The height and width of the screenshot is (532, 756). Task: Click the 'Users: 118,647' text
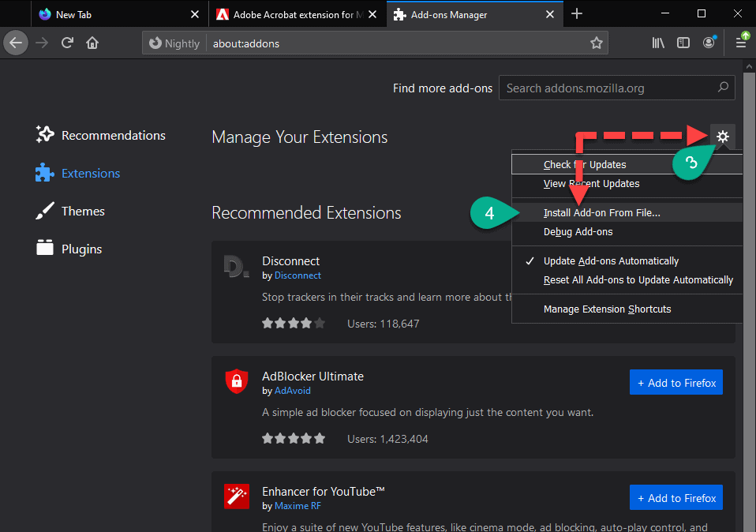[384, 324]
